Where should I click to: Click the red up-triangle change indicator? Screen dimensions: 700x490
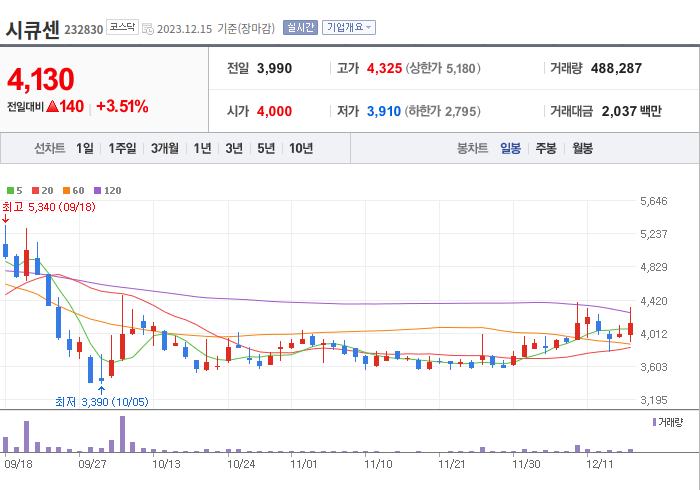pyautogui.click(x=52, y=106)
